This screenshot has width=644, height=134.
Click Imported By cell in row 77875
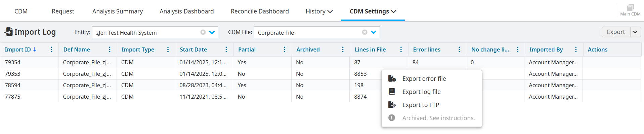553,97
